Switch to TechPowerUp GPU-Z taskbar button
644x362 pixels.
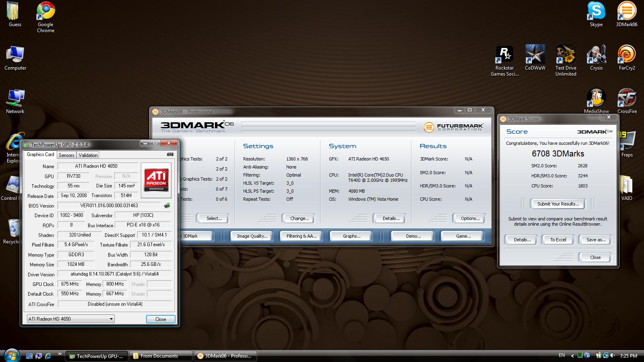[97, 356]
